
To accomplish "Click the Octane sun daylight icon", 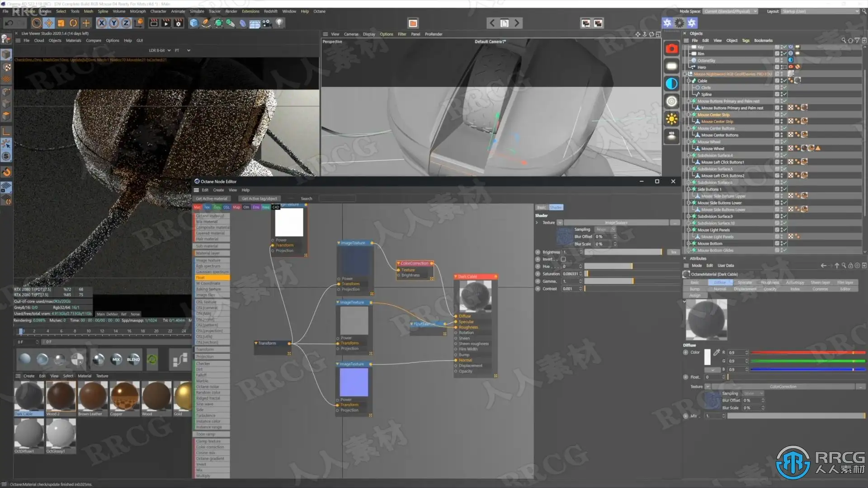I will (672, 119).
